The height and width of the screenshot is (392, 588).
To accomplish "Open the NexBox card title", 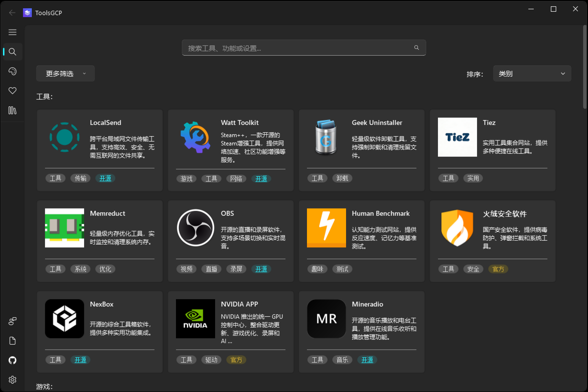I will click(x=102, y=304).
